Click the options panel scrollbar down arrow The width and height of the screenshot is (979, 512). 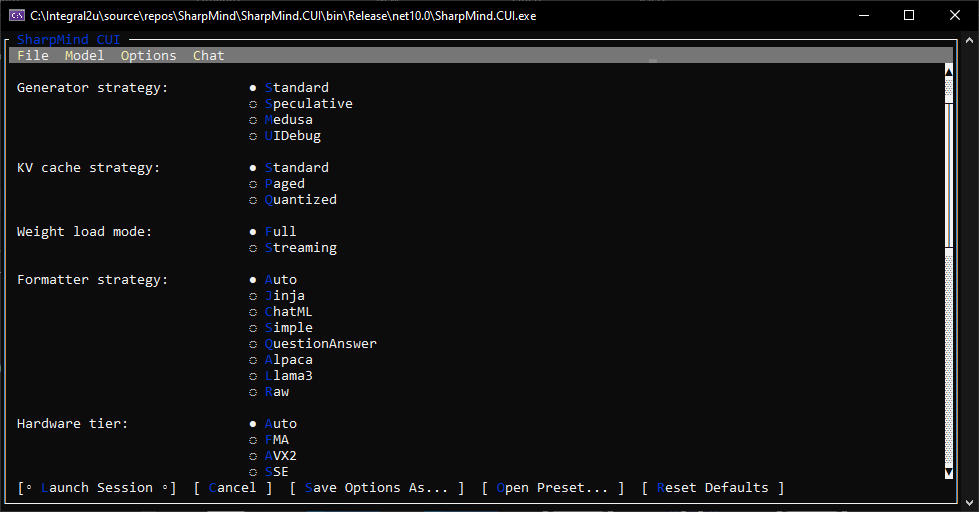tap(949, 473)
